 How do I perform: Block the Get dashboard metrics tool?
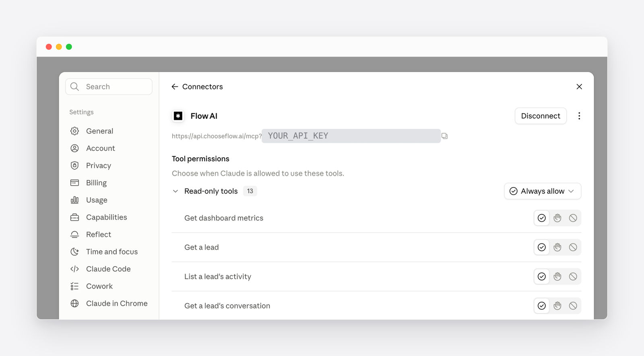[573, 218]
